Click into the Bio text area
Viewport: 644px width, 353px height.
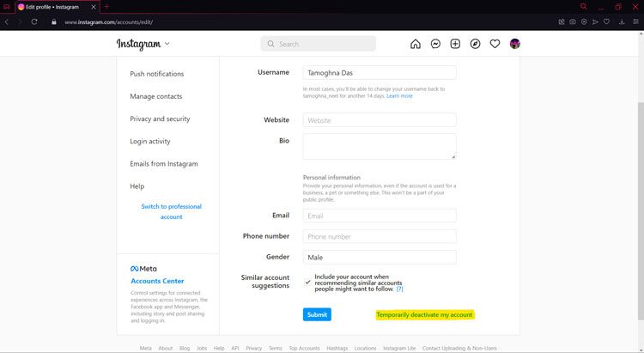[380, 147]
